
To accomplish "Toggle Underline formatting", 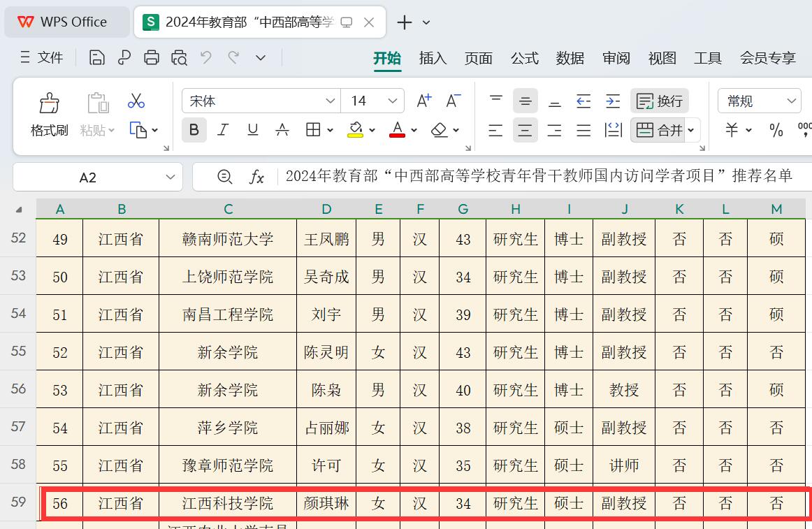I will pos(253,130).
